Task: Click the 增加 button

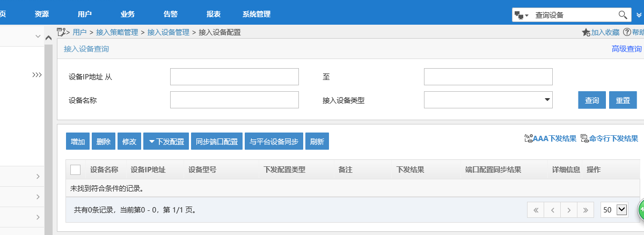Action: point(78,142)
